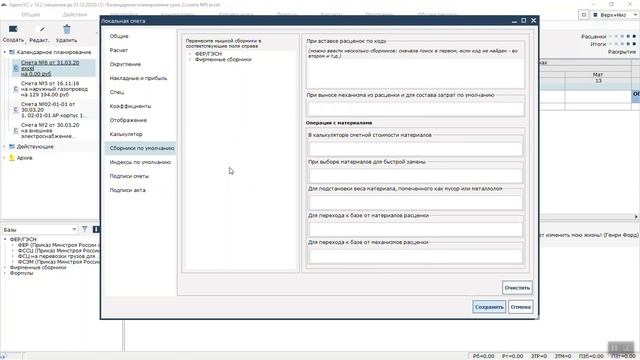
Task: Expand Действующие tree node
Action: (5, 147)
